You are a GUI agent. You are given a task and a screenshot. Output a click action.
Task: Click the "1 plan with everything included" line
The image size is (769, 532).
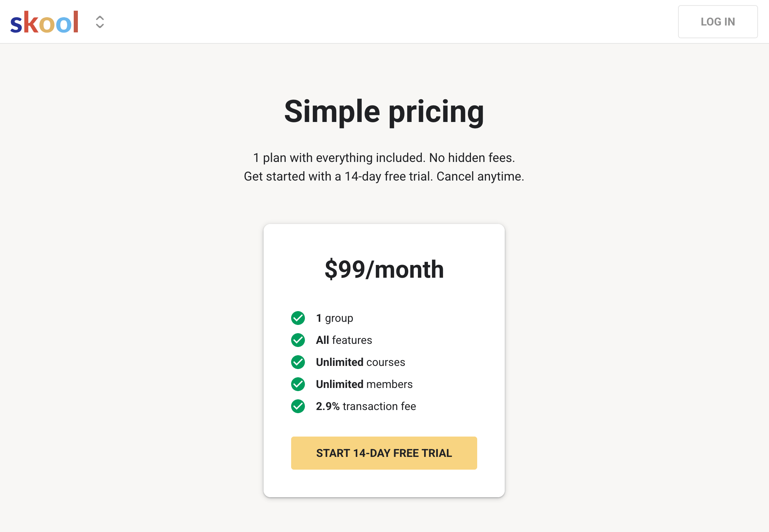point(384,158)
